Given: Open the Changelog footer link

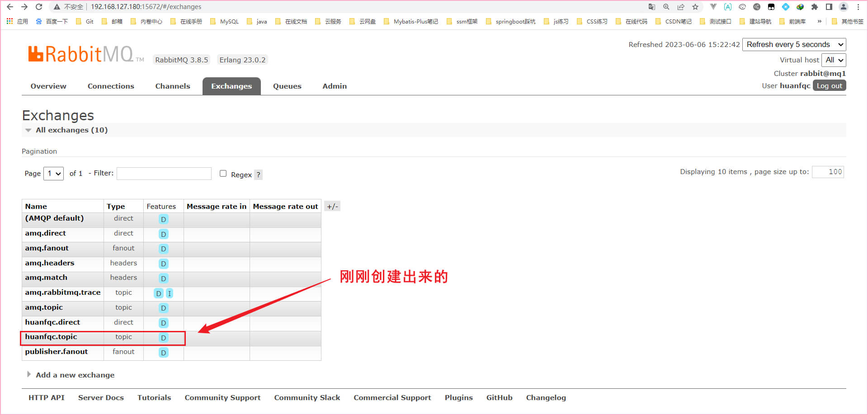Looking at the screenshot, I should tap(546, 397).
